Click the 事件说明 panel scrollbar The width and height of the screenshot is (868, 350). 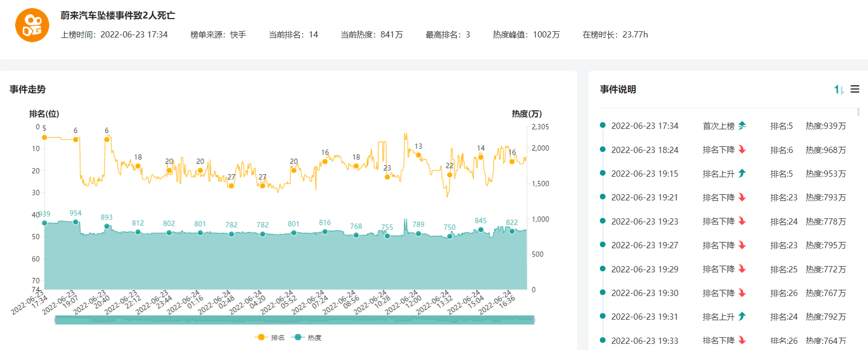point(858,113)
